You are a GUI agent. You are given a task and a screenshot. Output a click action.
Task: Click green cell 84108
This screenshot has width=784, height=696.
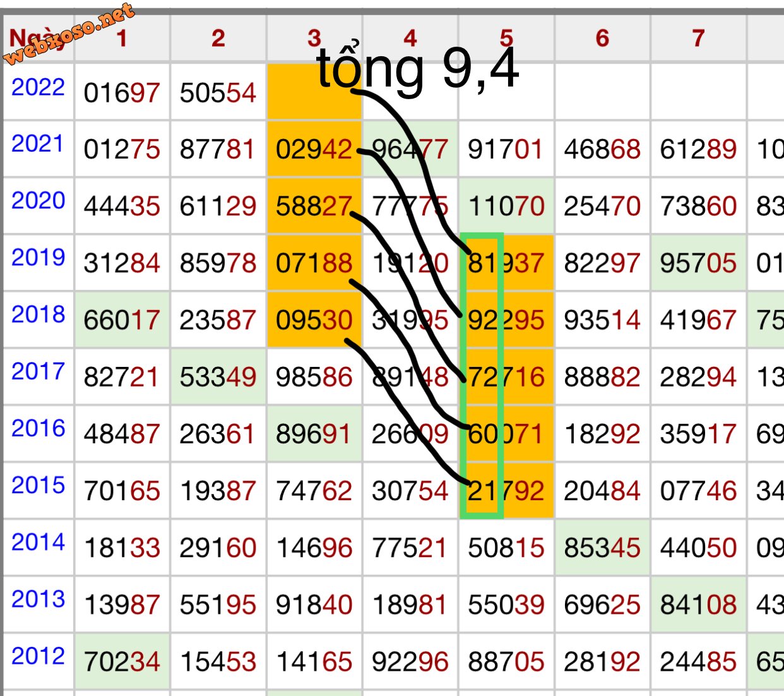(698, 605)
